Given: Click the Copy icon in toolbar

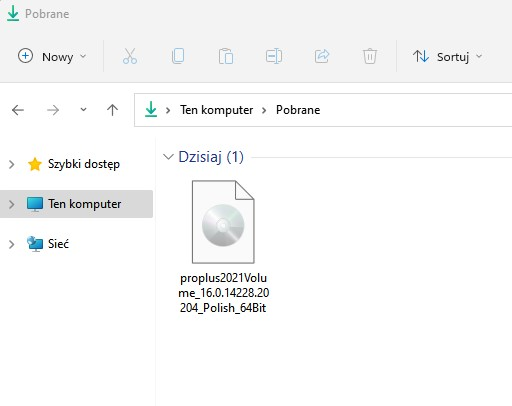Looking at the screenshot, I should tap(178, 56).
